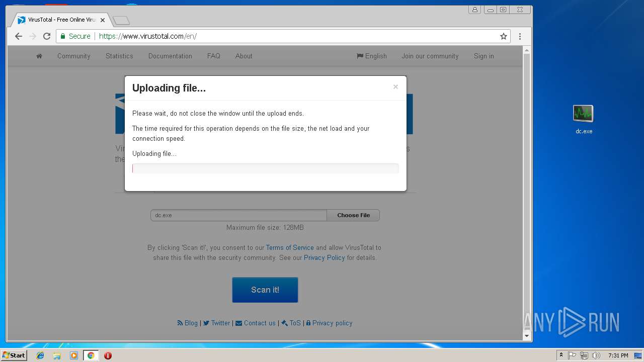Open Action Center flag icon
This screenshot has height=362, width=644.
click(x=572, y=355)
